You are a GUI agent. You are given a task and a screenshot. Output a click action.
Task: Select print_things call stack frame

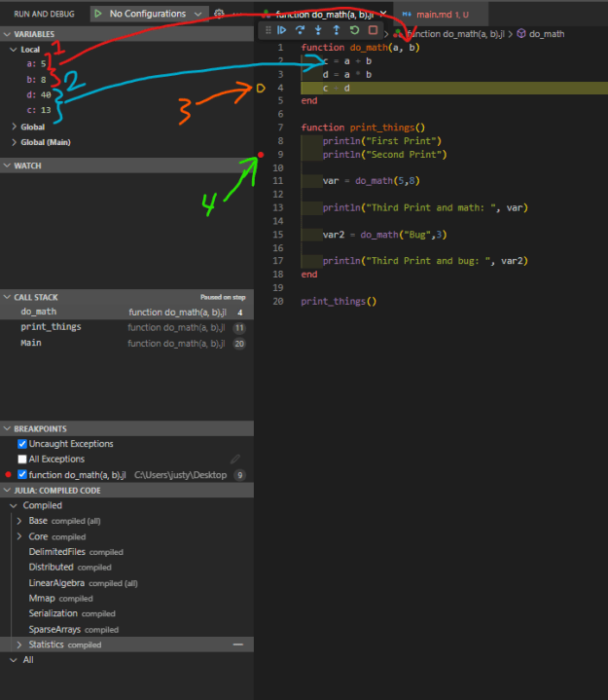[126, 327]
